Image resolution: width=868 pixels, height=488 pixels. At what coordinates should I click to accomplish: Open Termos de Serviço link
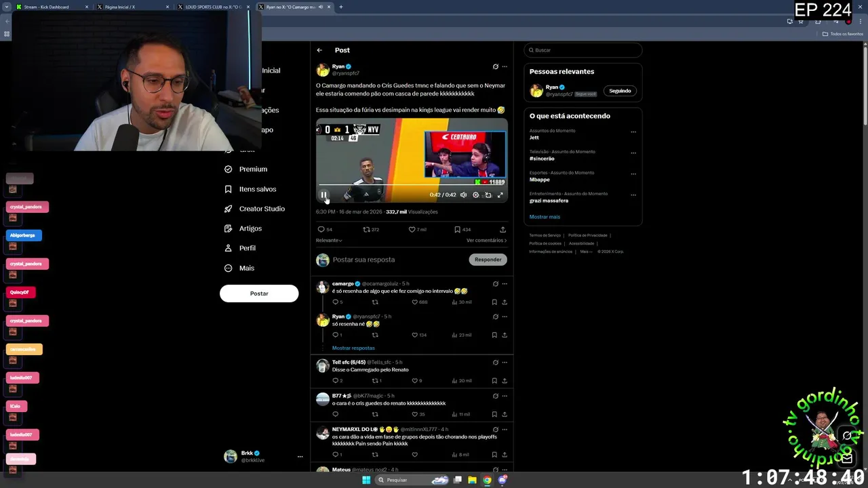545,235
